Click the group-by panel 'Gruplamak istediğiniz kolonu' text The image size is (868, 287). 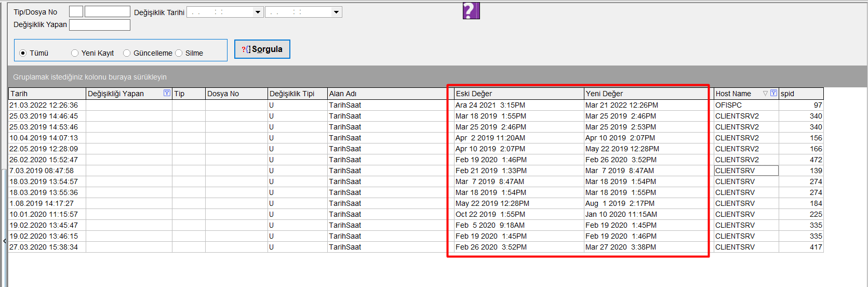click(90, 77)
